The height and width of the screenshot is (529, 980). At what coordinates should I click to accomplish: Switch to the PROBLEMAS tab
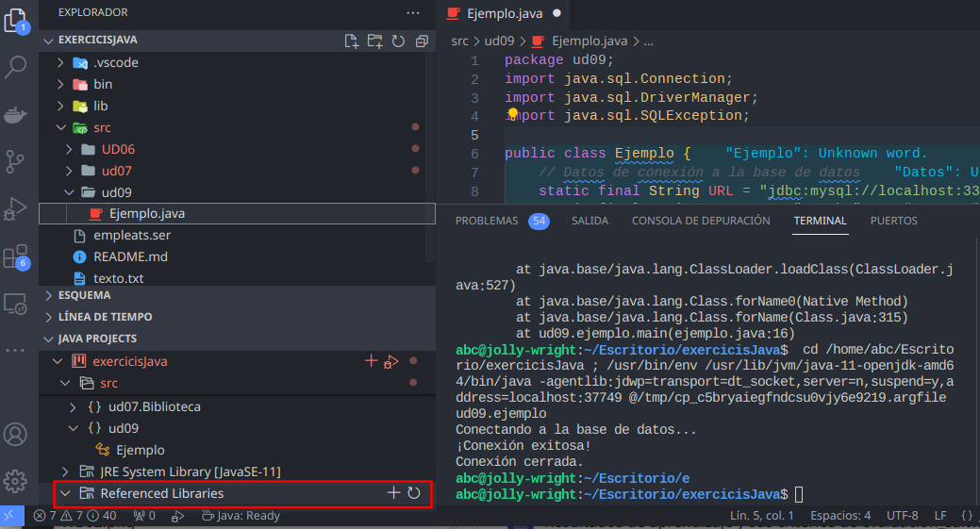pyautogui.click(x=487, y=221)
